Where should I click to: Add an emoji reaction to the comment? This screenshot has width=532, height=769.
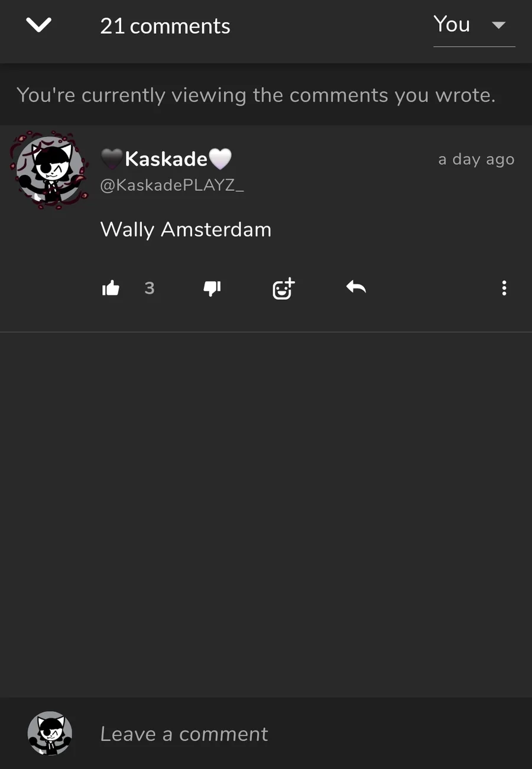click(283, 288)
